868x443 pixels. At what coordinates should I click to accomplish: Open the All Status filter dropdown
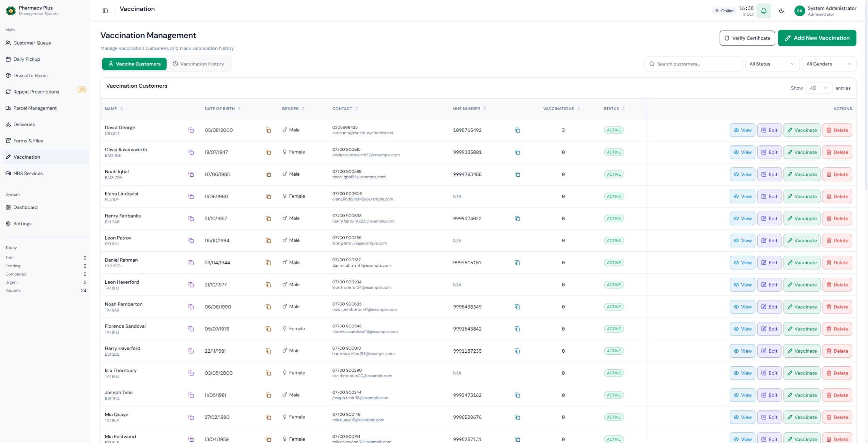[772, 64]
